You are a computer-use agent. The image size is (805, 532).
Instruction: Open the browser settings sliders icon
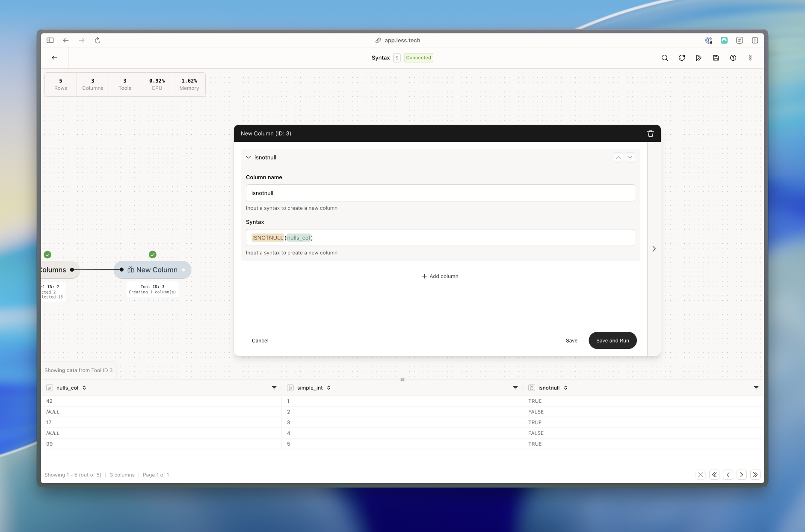coord(740,40)
